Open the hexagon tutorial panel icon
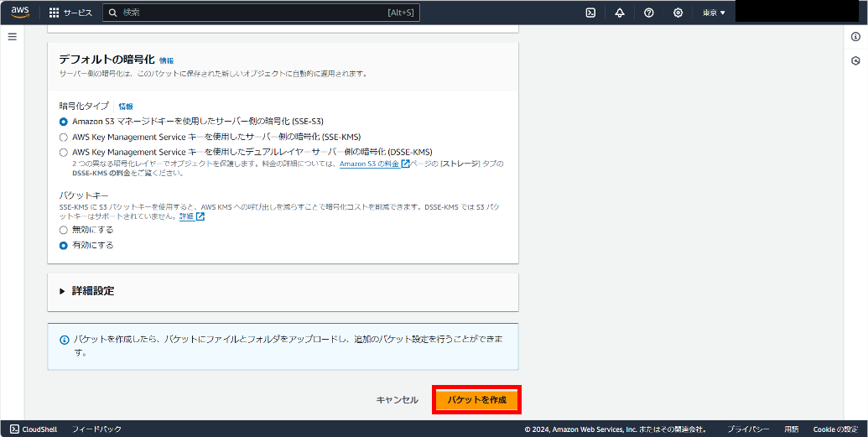 (x=855, y=61)
